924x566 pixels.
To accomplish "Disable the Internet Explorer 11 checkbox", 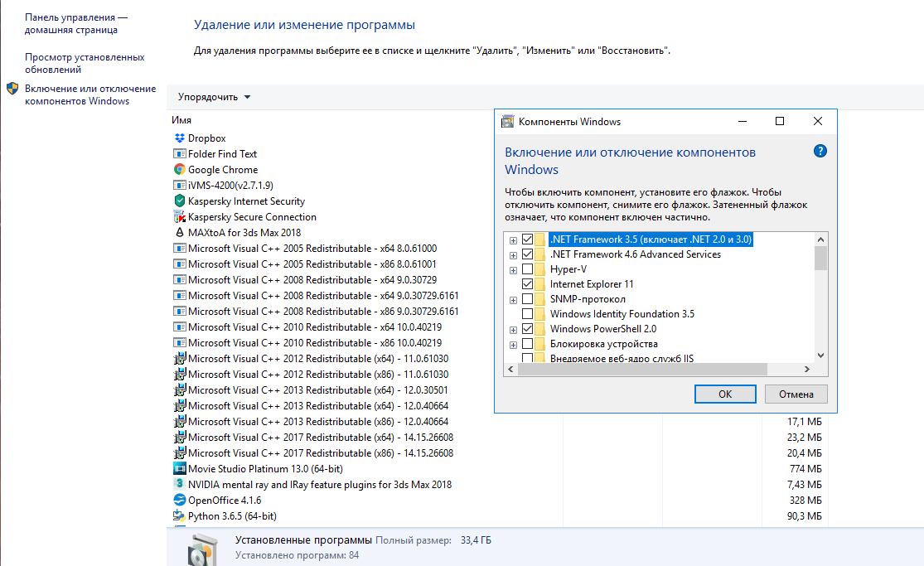I will [x=527, y=284].
